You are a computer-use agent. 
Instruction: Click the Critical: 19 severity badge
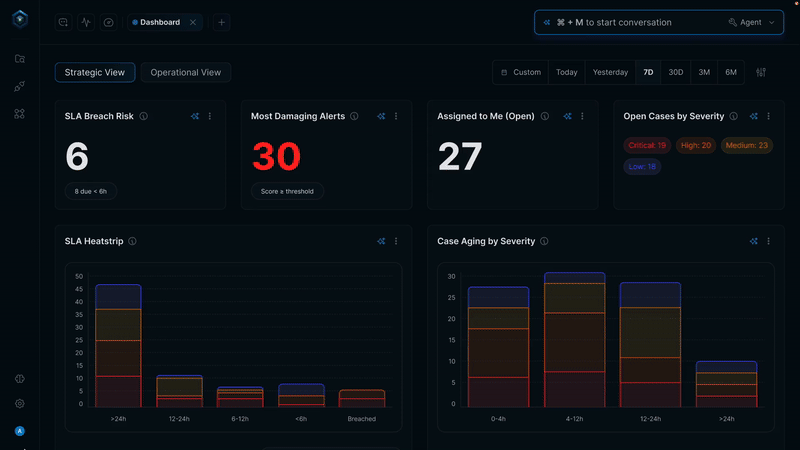tap(647, 145)
